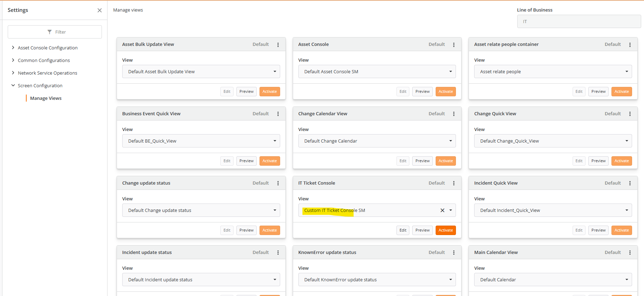Open the kebab menu for Asset Console
This screenshot has height=296, width=644.
pos(454,44)
